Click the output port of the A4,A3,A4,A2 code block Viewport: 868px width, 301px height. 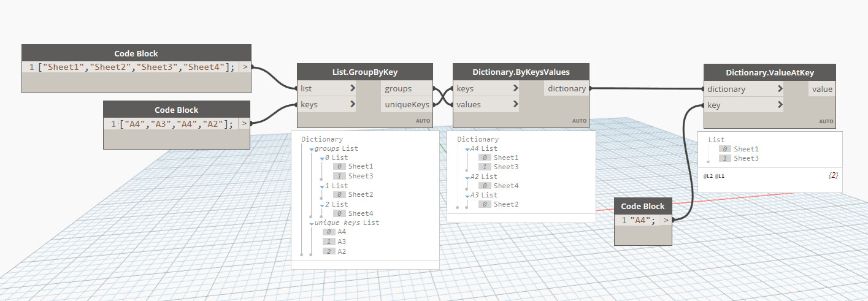click(x=245, y=124)
